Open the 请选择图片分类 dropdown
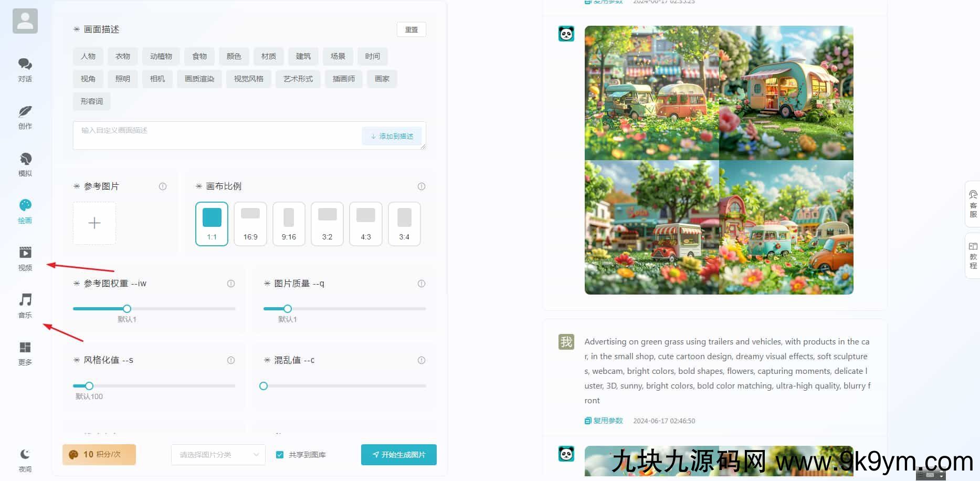Image resolution: width=980 pixels, height=481 pixels. [x=218, y=455]
